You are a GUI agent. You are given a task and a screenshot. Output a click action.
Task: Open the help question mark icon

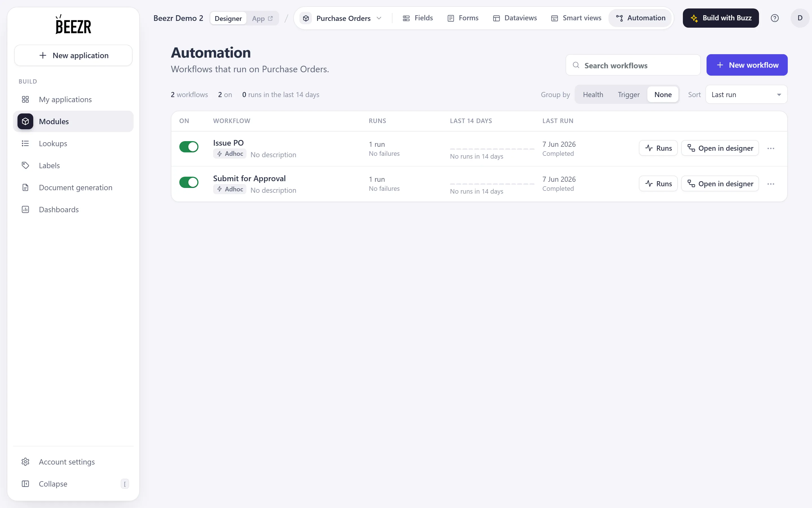click(x=775, y=18)
